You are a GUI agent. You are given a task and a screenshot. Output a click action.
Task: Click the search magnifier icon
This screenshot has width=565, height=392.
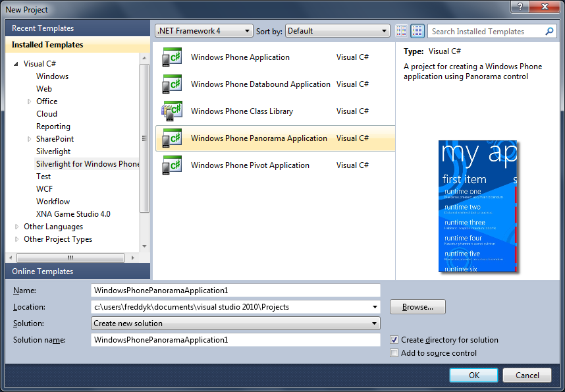click(550, 31)
